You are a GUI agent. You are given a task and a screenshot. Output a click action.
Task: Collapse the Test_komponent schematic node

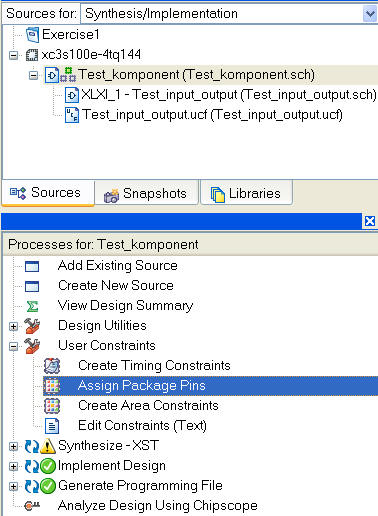(x=33, y=75)
